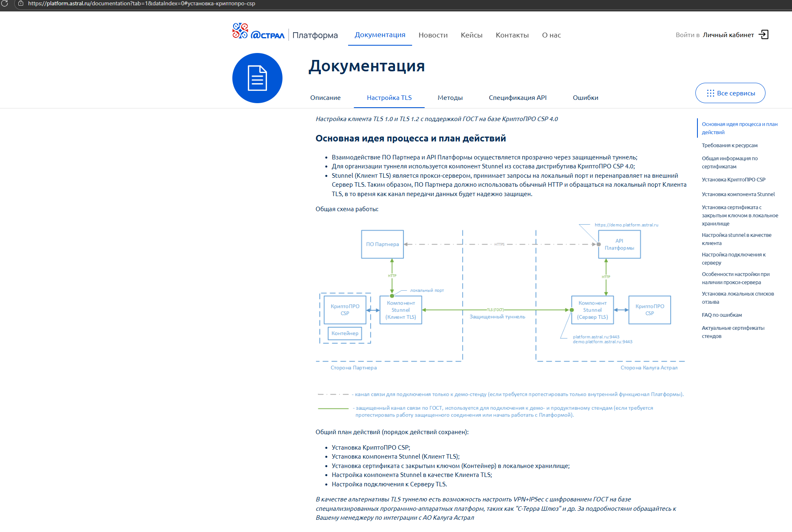The image size is (792, 532).
Task: Open the Контакты menu item
Action: tap(512, 35)
